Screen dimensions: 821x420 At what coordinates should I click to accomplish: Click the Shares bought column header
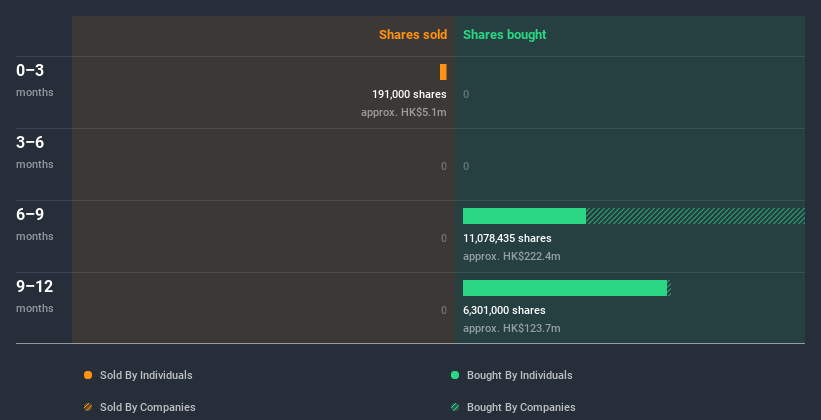tap(505, 35)
